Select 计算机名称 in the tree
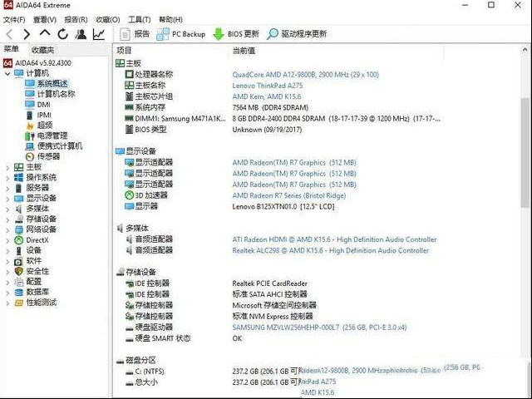The image size is (532, 399). tap(56, 94)
